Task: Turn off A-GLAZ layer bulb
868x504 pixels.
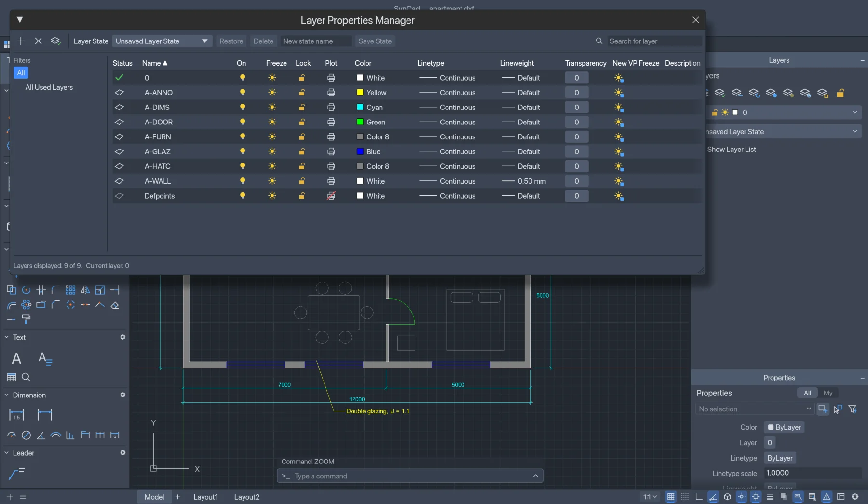Action: tap(243, 151)
